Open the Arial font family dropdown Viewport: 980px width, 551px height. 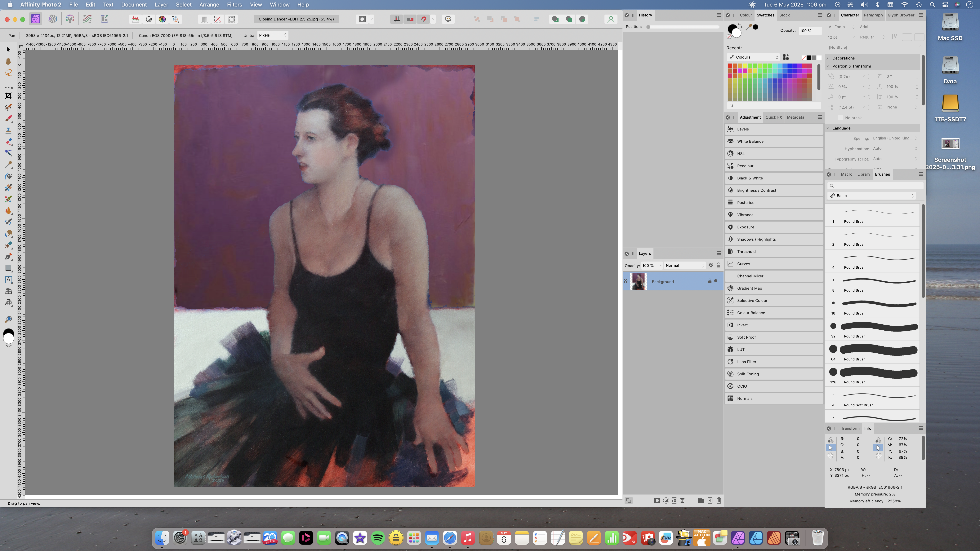coord(891,27)
